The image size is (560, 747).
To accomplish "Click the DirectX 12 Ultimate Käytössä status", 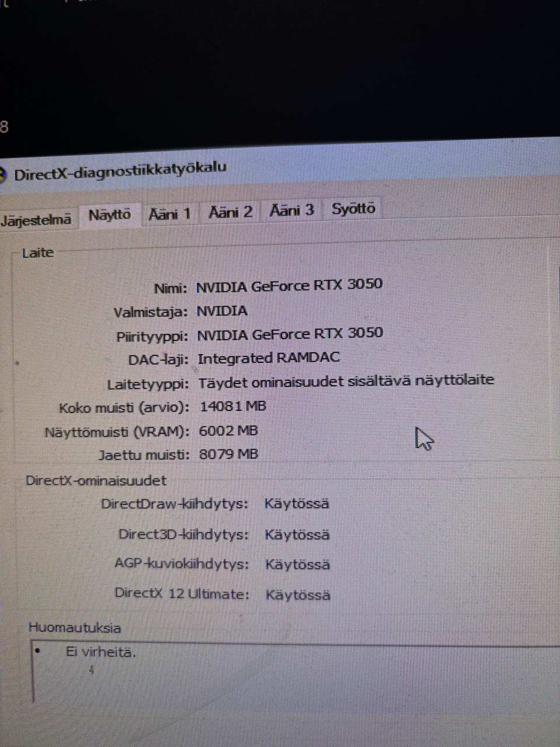I will pyautogui.click(x=298, y=595).
